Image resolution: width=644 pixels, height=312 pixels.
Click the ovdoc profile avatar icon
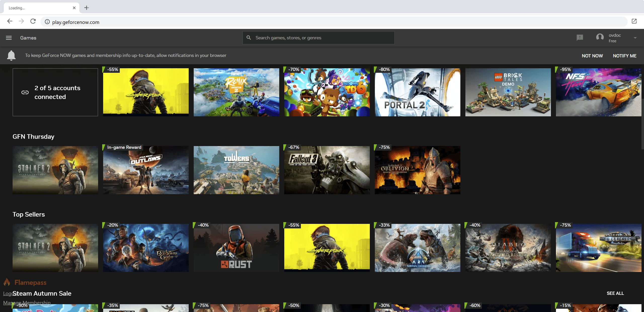pos(600,37)
